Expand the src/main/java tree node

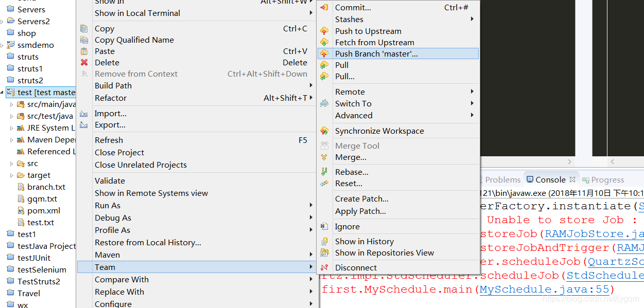(x=12, y=104)
